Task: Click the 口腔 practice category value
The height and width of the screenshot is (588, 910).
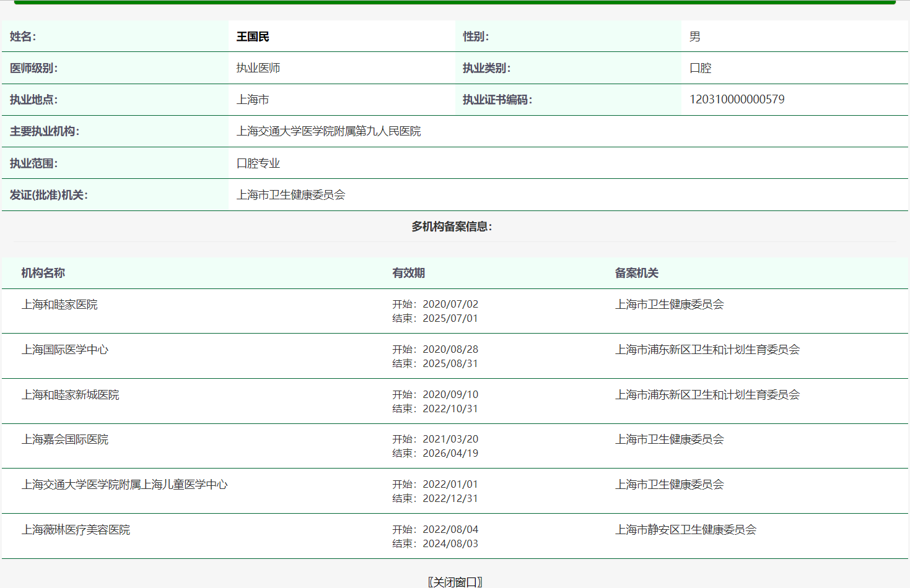Action: coord(701,68)
